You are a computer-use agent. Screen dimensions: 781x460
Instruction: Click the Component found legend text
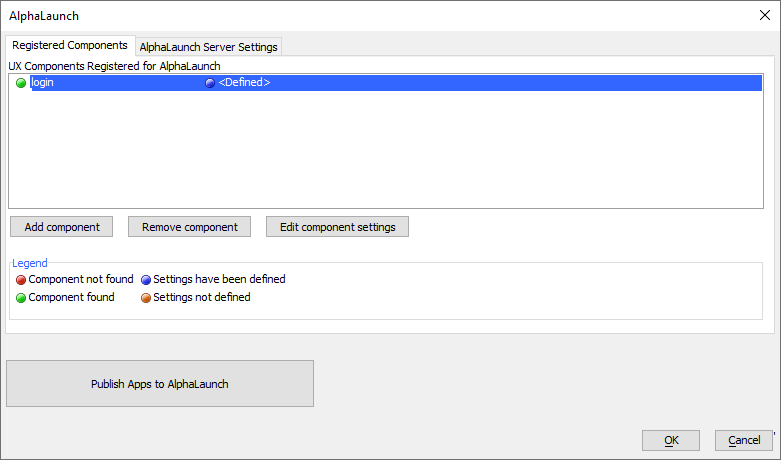click(71, 297)
